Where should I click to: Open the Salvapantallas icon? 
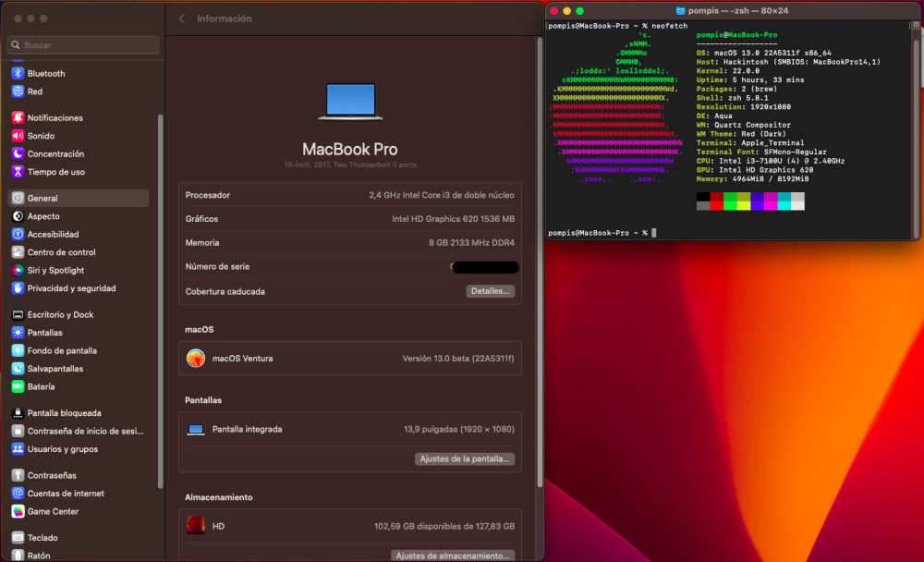pos(18,369)
